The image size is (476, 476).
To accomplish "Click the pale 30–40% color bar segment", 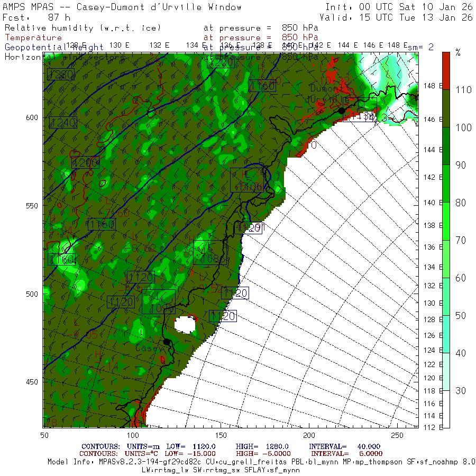I will coord(446,372).
